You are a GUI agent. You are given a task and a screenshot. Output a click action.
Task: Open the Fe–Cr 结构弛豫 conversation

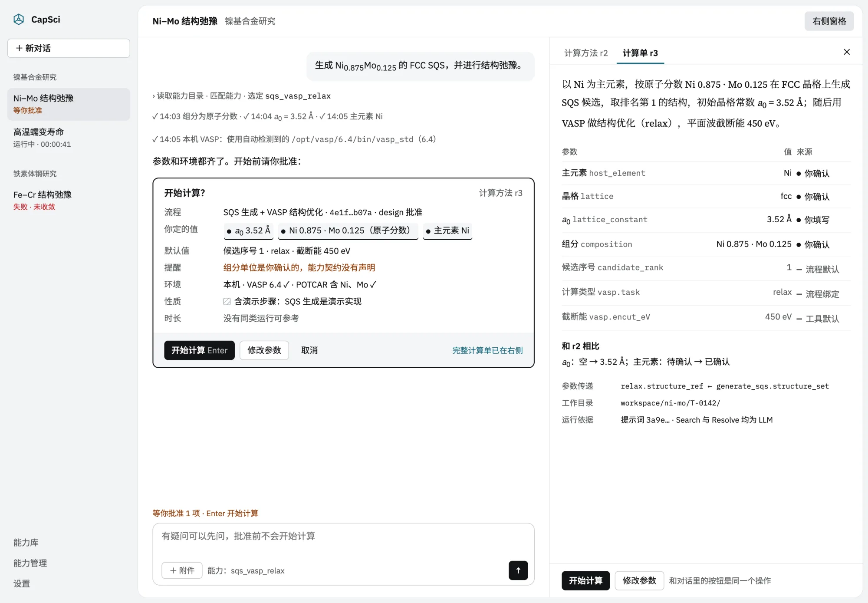click(69, 200)
